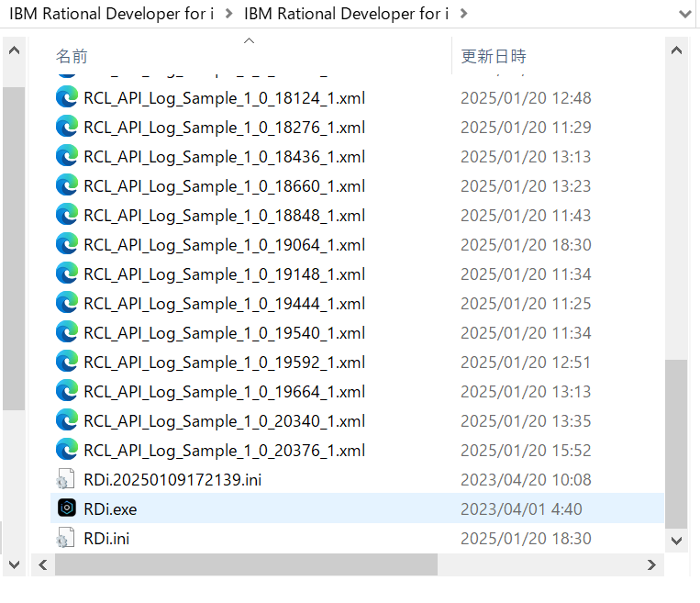The height and width of the screenshot is (603, 700).
Task: Click date 2025/01/20 11:29 in the list
Action: 526,128
